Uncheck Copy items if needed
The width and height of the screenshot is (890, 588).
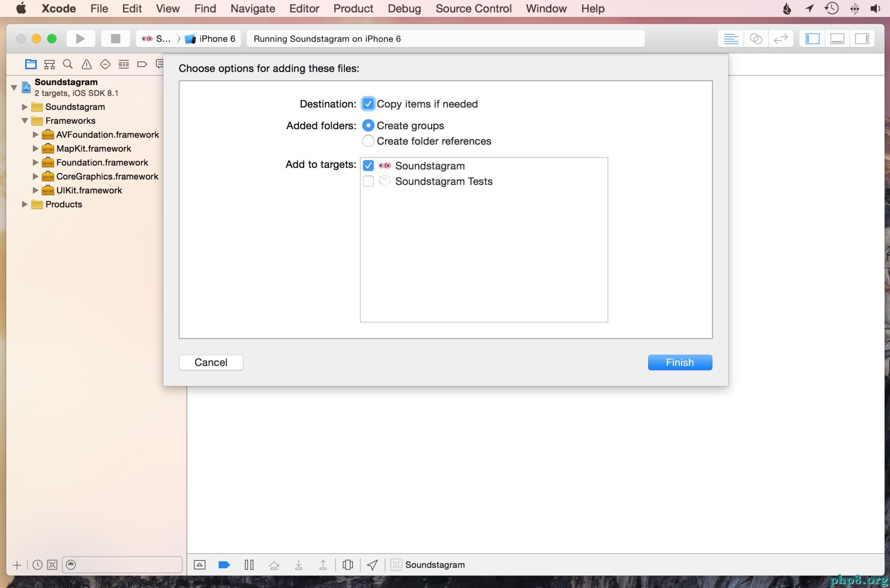(x=368, y=104)
